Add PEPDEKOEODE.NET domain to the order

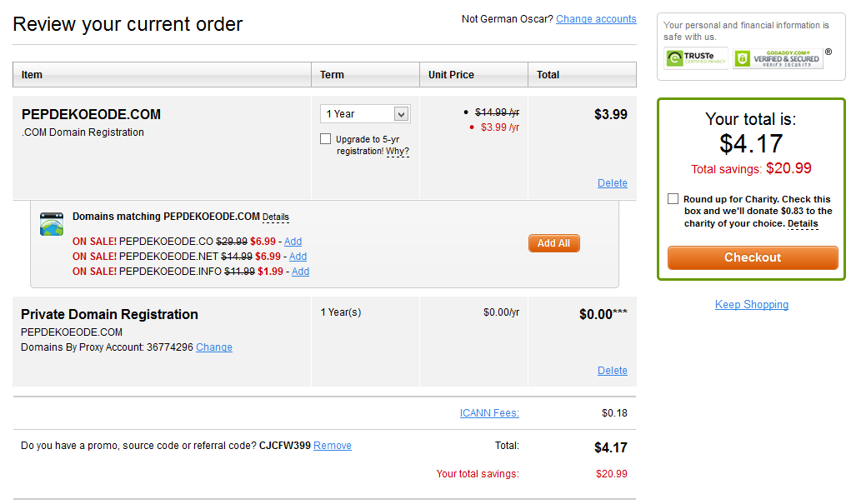[298, 257]
